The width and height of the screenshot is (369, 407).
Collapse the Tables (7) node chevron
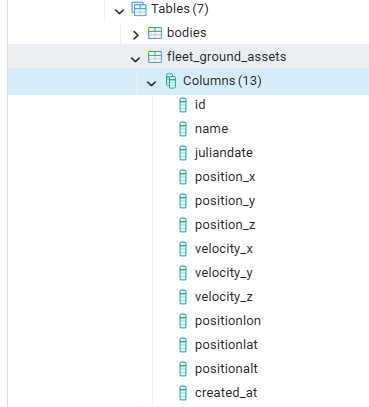click(x=119, y=11)
